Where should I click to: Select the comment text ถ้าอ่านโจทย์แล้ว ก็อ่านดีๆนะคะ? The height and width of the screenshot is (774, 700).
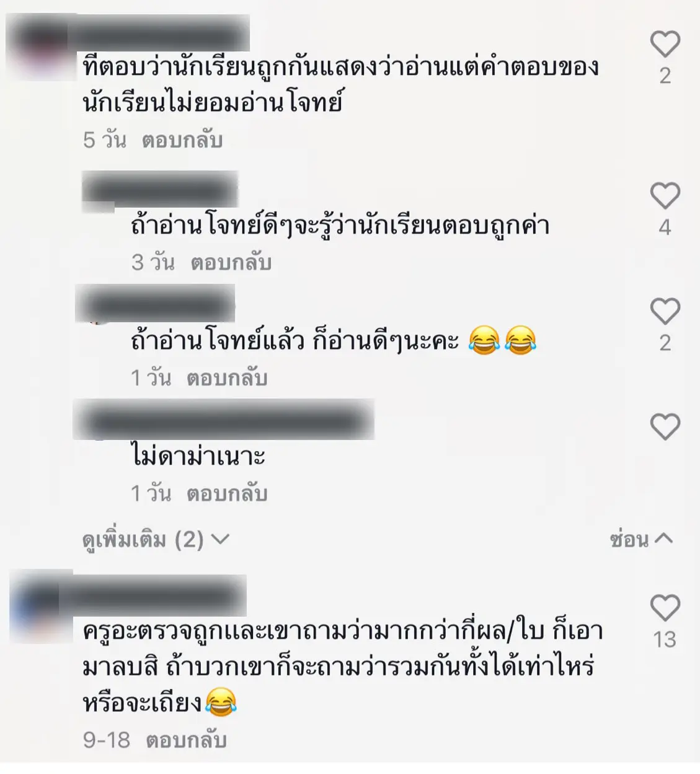[x=295, y=340]
